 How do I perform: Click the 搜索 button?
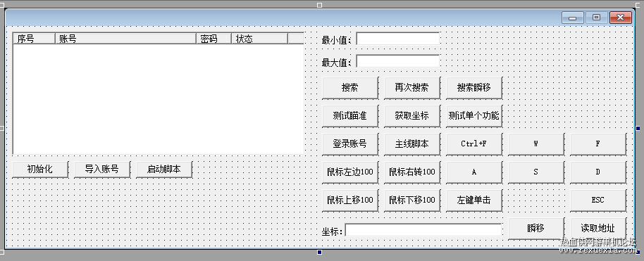point(350,88)
